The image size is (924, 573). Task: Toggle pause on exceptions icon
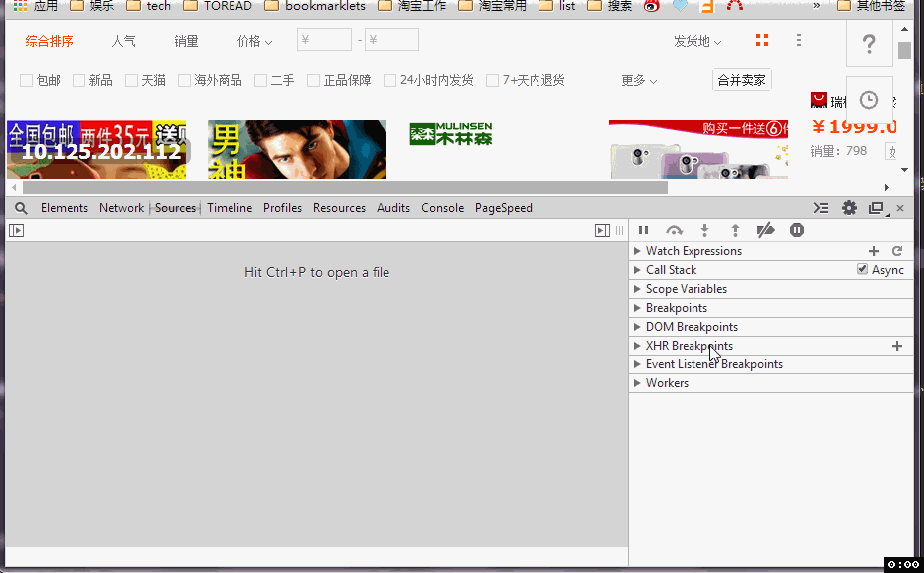click(x=797, y=230)
